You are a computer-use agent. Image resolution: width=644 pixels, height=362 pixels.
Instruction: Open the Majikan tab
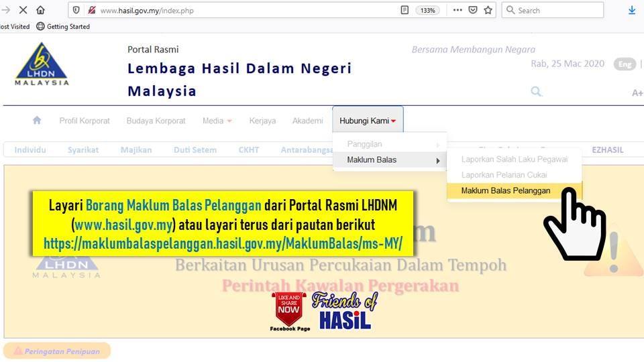coord(136,149)
